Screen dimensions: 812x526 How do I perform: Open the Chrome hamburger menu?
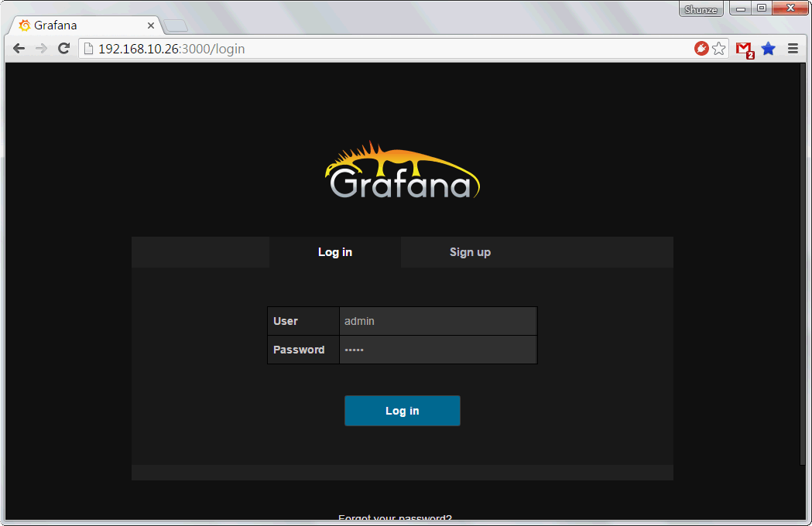point(793,48)
